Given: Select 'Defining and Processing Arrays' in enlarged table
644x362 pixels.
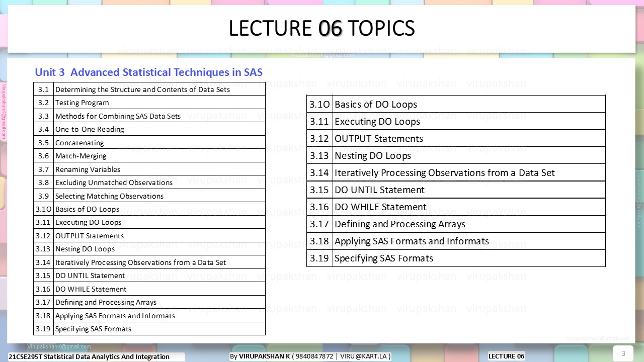Looking at the screenshot, I should click(x=400, y=224).
